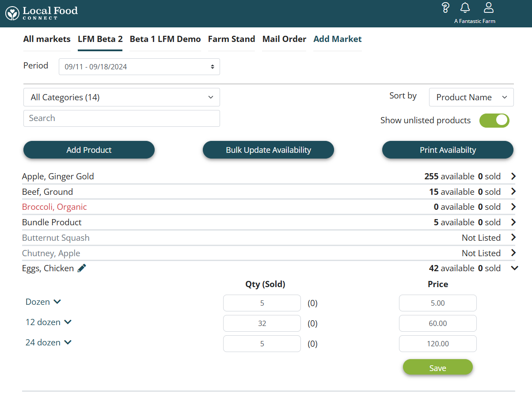The image size is (532, 394).
Task: Open Beef, Ground details arrow
Action: click(x=513, y=192)
